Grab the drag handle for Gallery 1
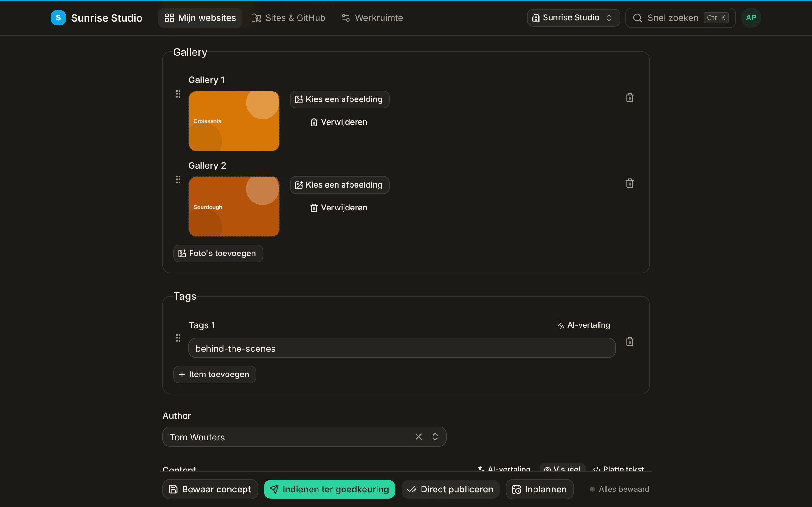 pyautogui.click(x=178, y=94)
